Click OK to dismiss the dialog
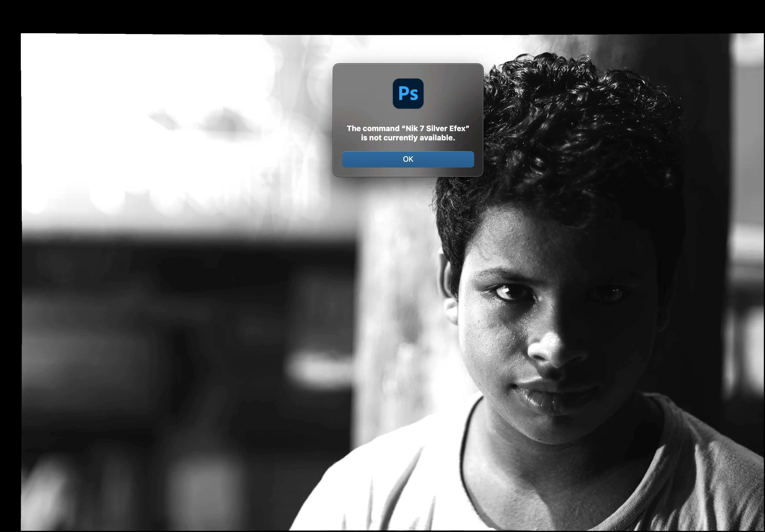The height and width of the screenshot is (532, 765). point(408,159)
